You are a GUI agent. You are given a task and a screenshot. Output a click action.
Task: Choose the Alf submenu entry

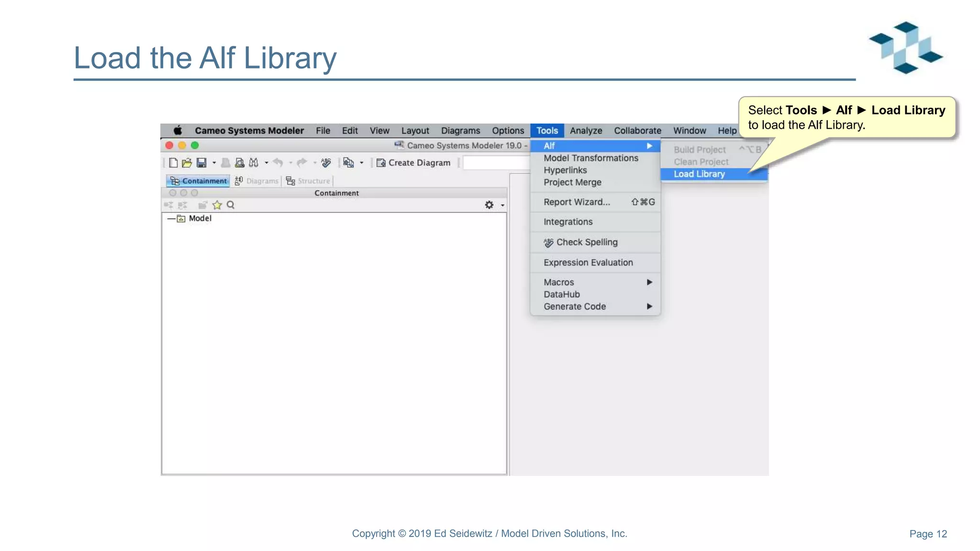595,146
